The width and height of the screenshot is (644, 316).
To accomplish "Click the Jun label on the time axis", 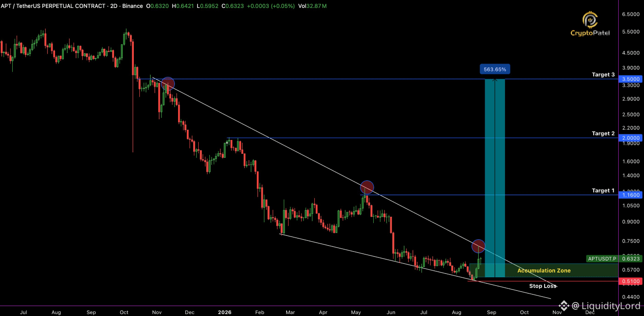I will coord(391,312).
